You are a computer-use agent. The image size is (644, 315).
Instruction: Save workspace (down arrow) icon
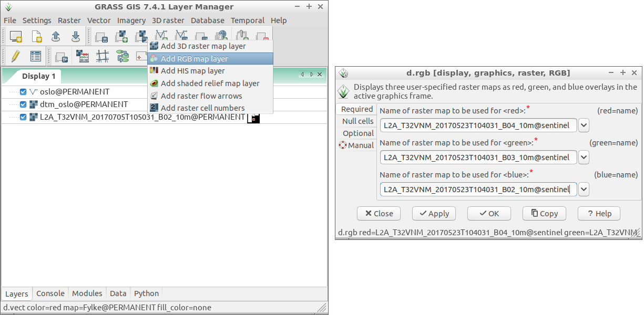(76, 37)
